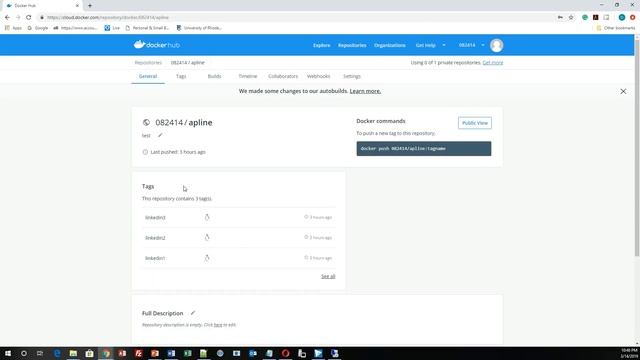Open Cortana search circle on taskbar
640x360 pixels.
tap(24, 353)
